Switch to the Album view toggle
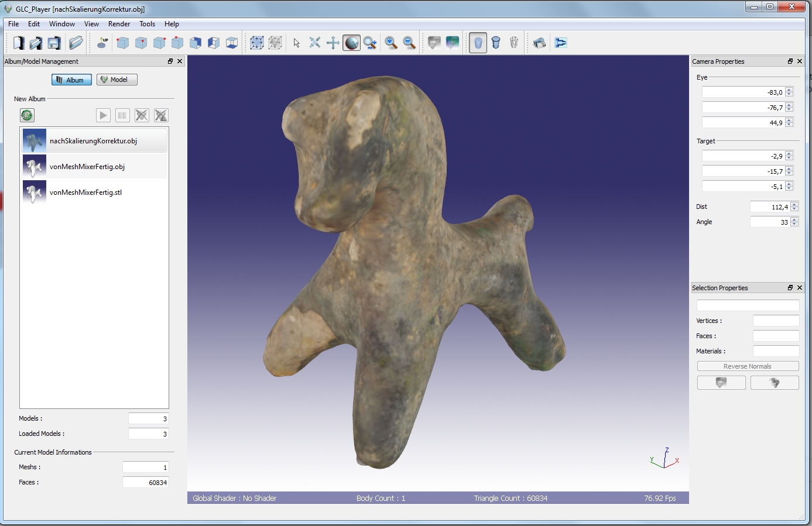The width and height of the screenshot is (812, 526). point(71,80)
